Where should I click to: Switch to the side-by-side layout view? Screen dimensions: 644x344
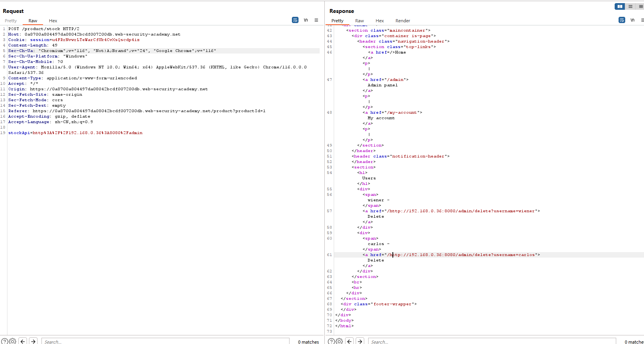point(620,6)
